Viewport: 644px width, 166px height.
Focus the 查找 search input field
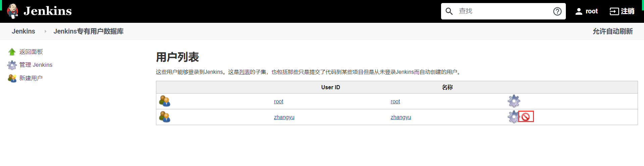pos(503,11)
